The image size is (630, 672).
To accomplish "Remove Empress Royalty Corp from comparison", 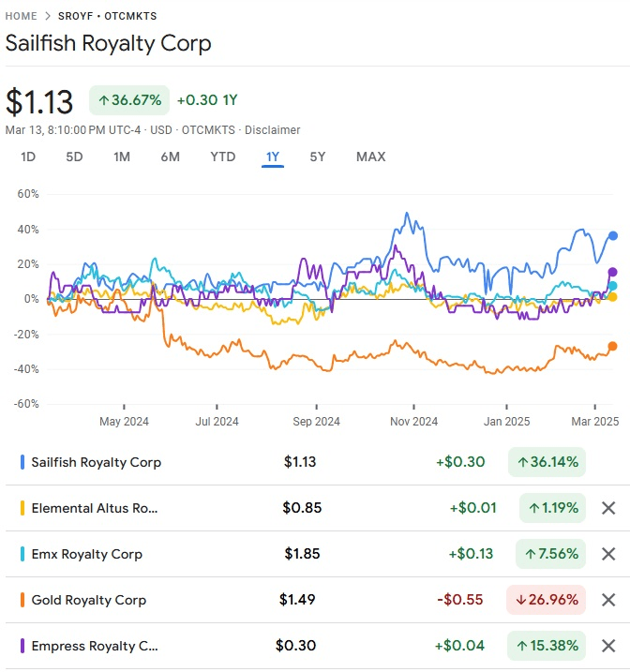I will pyautogui.click(x=608, y=646).
